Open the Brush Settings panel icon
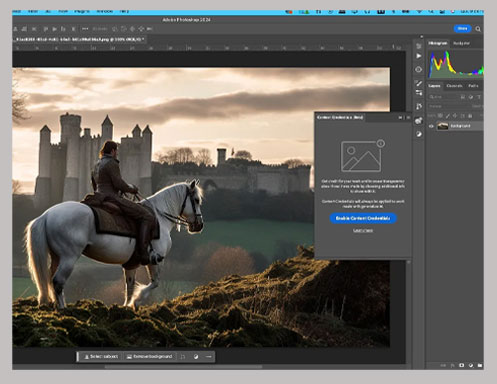 (x=419, y=83)
